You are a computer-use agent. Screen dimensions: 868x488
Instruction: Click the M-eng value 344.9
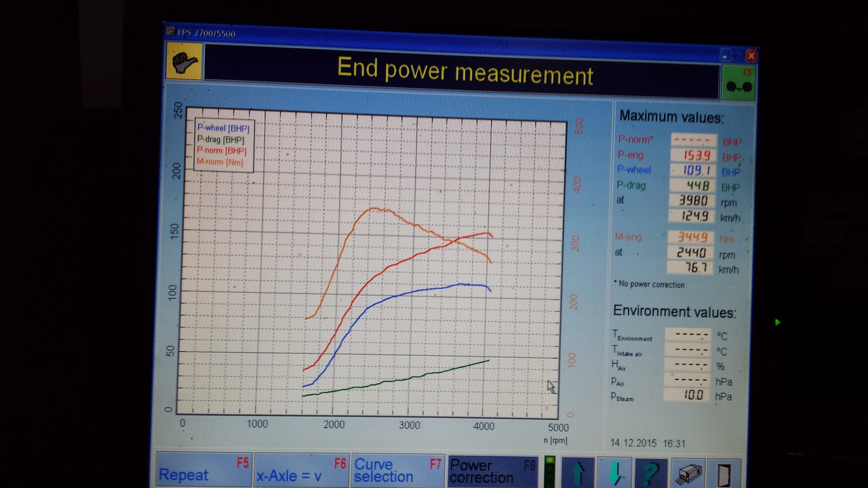click(x=691, y=237)
